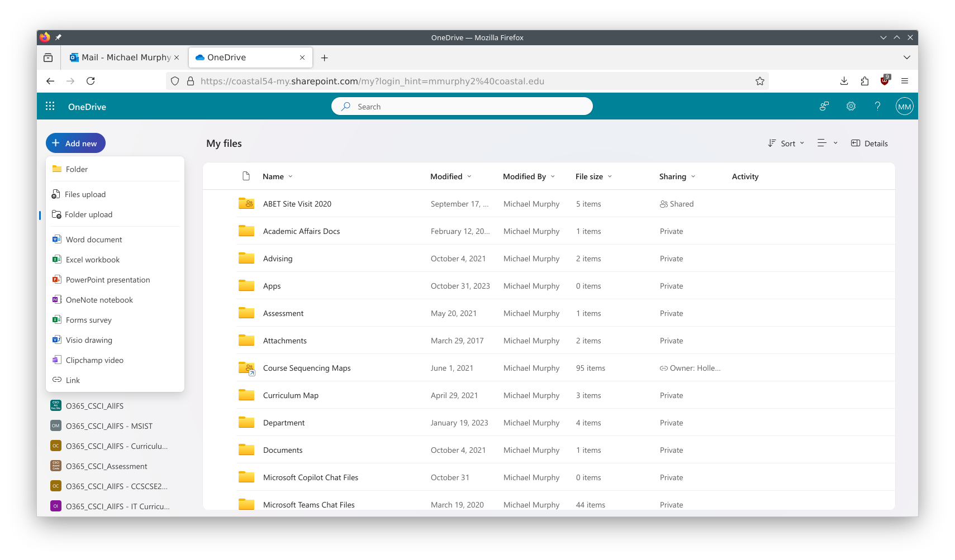The height and width of the screenshot is (560, 955).
Task: Click the Add new button
Action: point(75,143)
